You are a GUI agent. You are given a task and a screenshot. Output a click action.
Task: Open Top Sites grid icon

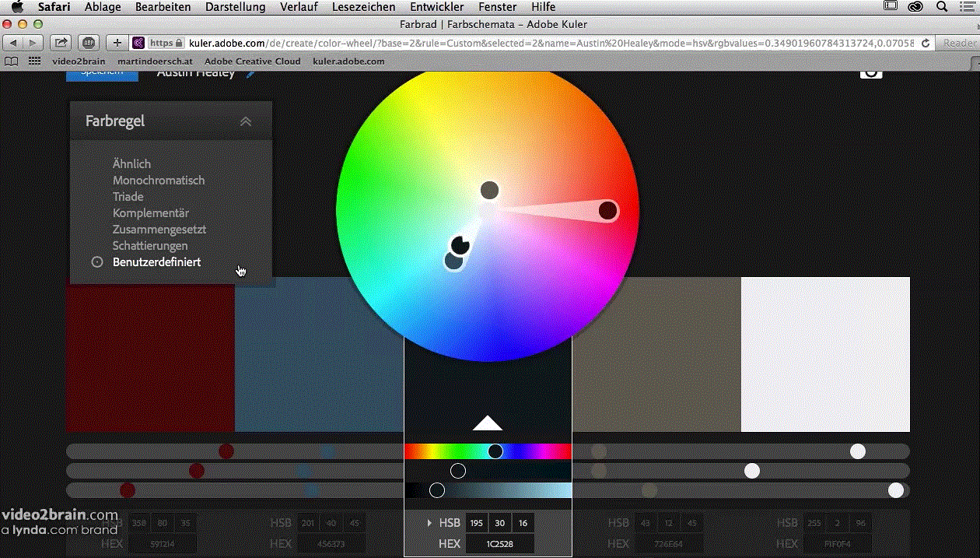[34, 61]
